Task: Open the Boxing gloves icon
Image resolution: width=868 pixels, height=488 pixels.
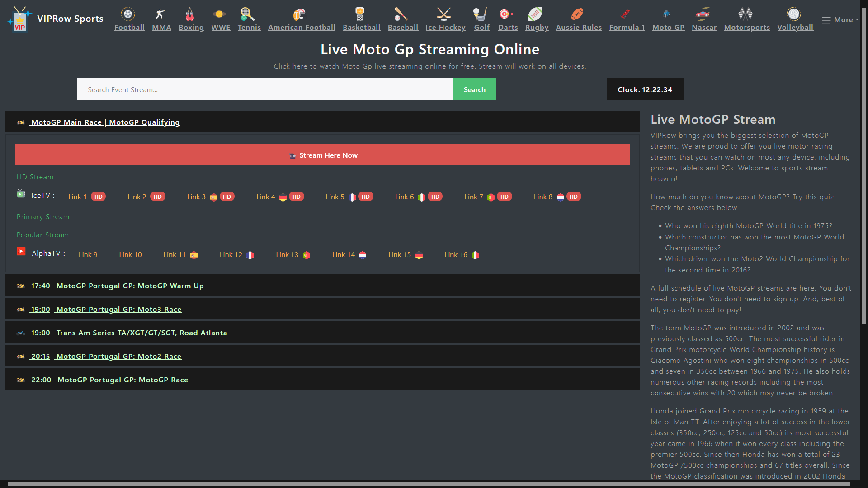Action: tap(190, 14)
